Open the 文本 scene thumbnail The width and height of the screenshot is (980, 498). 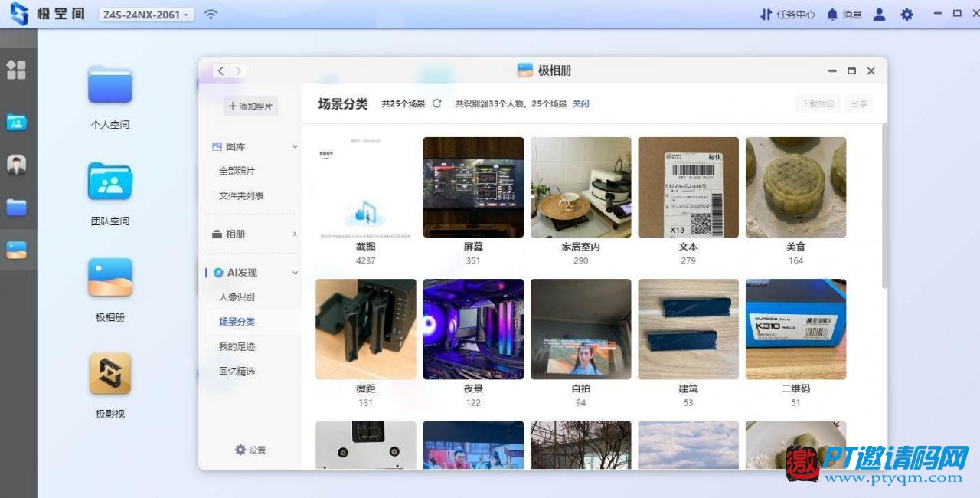688,187
